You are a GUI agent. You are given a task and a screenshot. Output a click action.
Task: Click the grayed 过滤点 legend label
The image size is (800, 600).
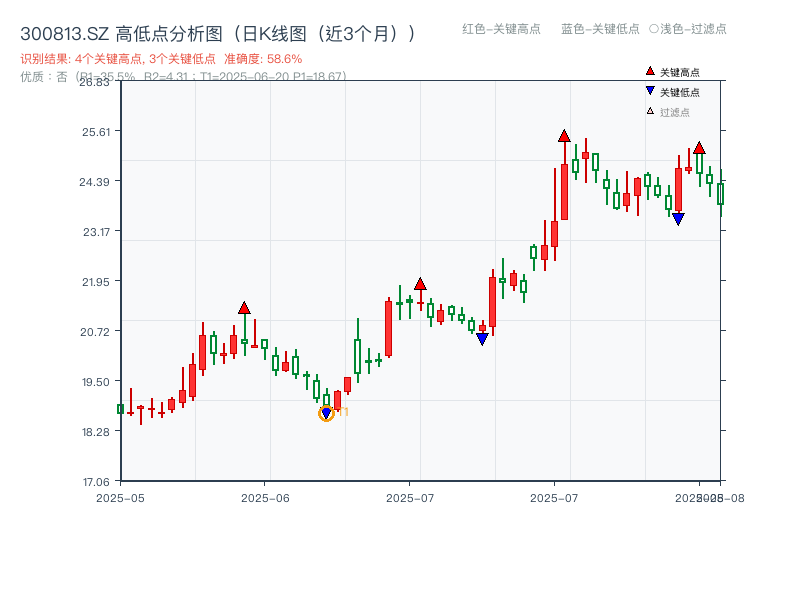(675, 112)
